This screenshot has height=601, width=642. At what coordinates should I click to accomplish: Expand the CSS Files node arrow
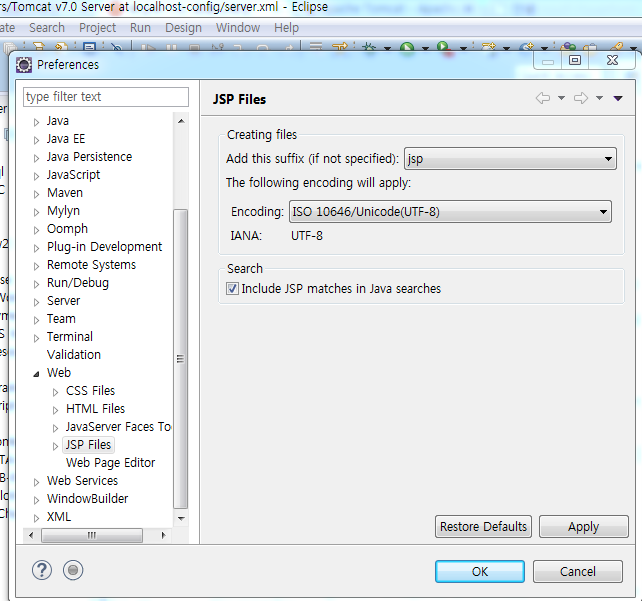(55, 392)
